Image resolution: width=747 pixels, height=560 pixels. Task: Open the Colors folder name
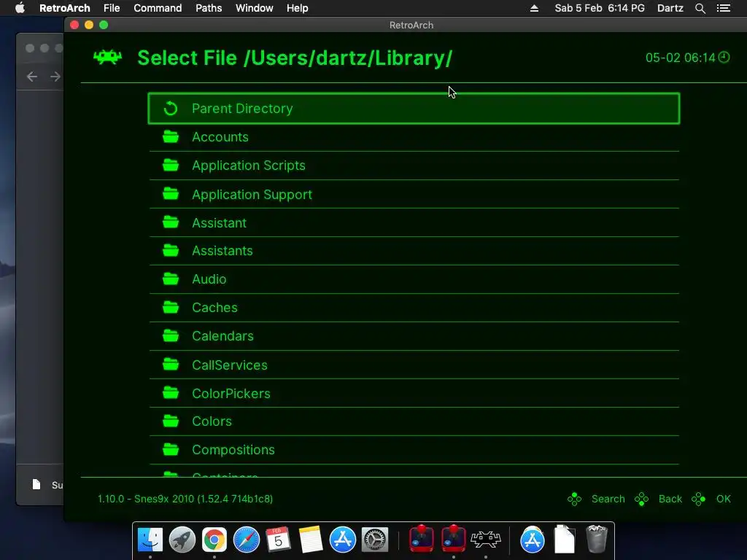tap(212, 421)
